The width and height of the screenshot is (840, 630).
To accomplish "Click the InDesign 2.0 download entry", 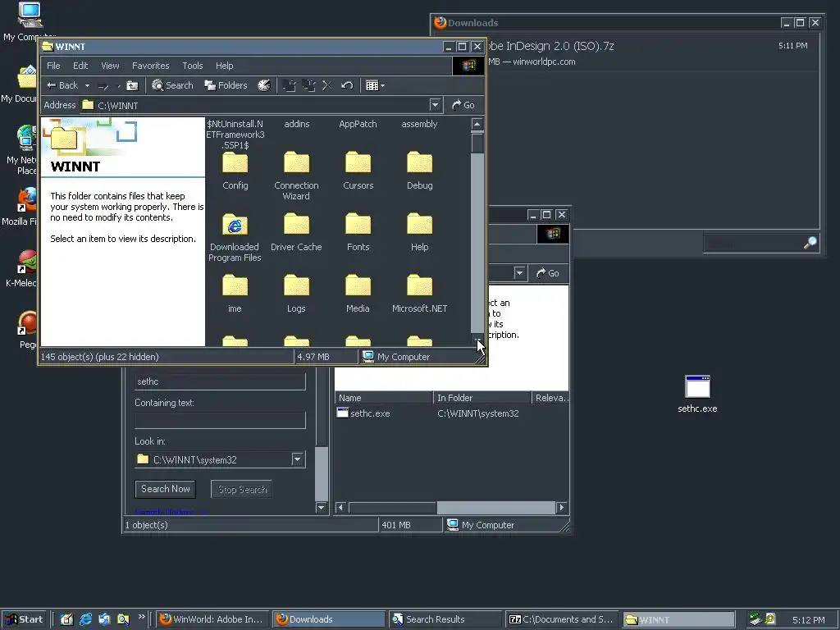I will pos(627,53).
